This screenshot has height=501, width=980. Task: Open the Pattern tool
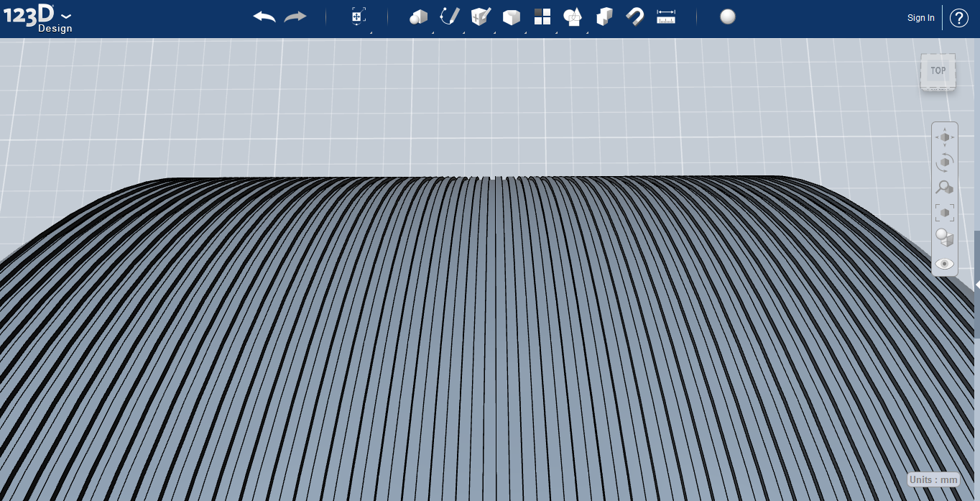click(542, 17)
